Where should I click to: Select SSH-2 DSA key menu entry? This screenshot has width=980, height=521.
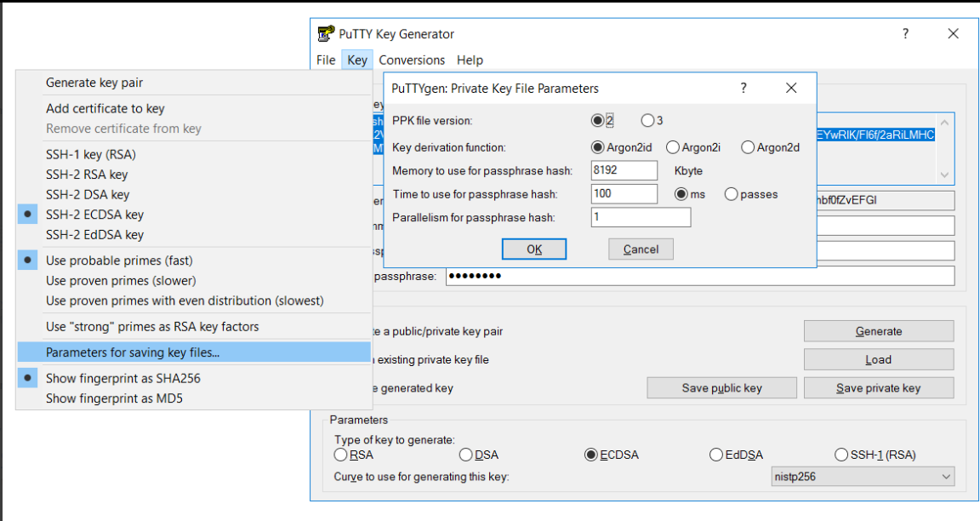click(194, 194)
